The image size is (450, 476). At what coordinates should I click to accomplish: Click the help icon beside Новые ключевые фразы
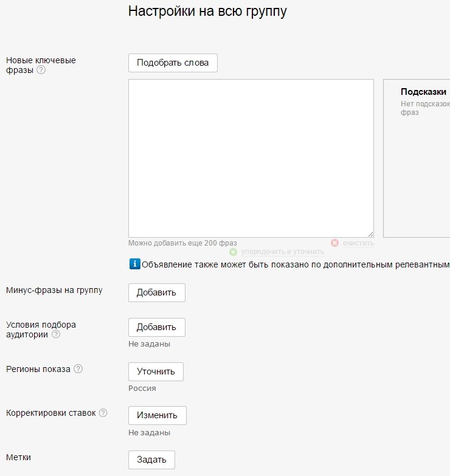41,70
